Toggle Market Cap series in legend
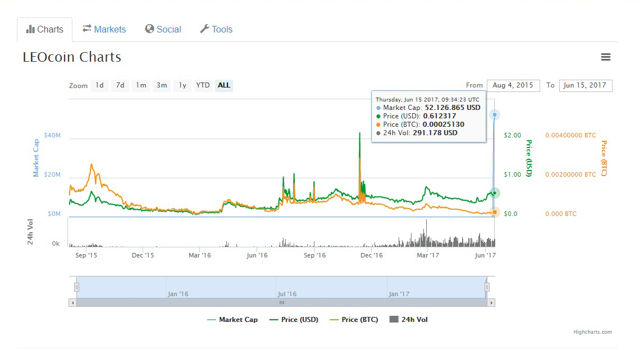Viewport: 644px width, 350px height. (232, 320)
